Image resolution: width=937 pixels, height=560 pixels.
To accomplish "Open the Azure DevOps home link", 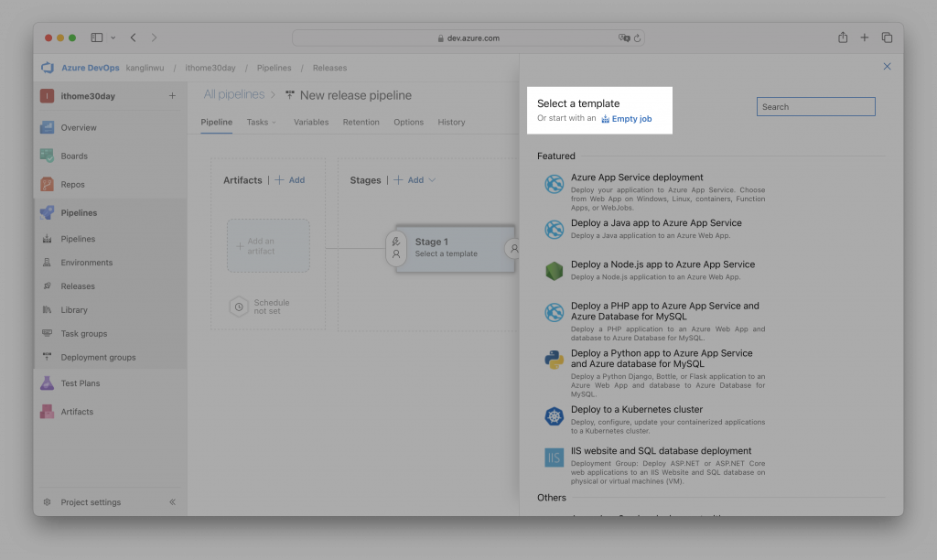I will (91, 68).
